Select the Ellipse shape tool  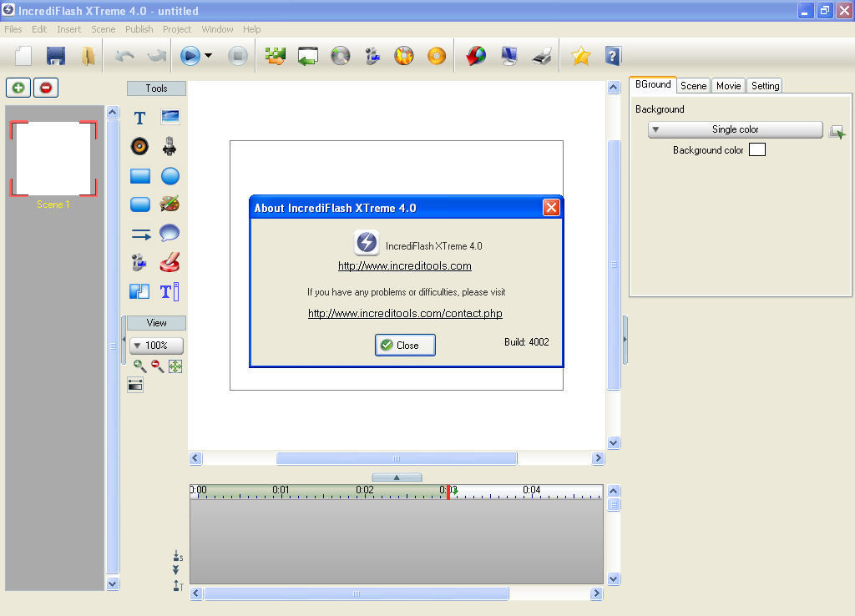[170, 176]
